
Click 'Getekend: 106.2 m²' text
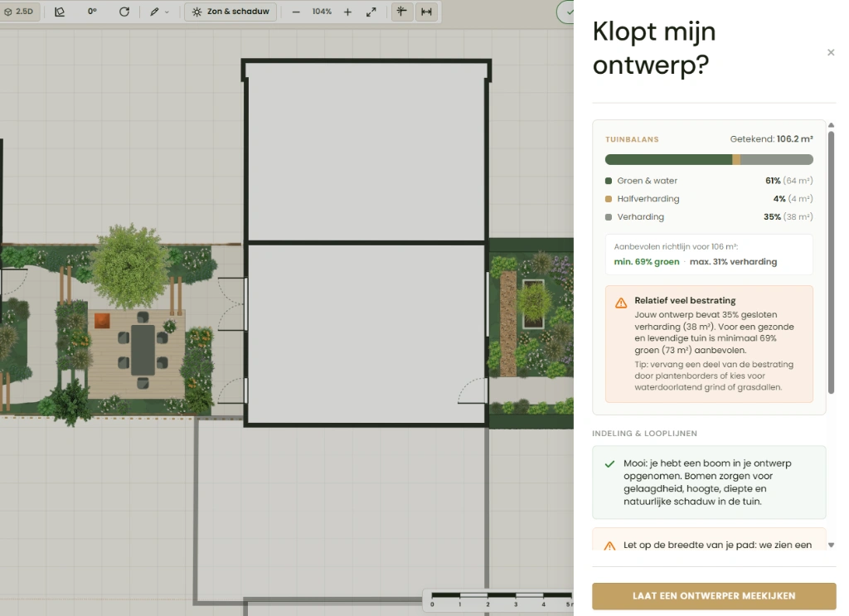(x=771, y=139)
